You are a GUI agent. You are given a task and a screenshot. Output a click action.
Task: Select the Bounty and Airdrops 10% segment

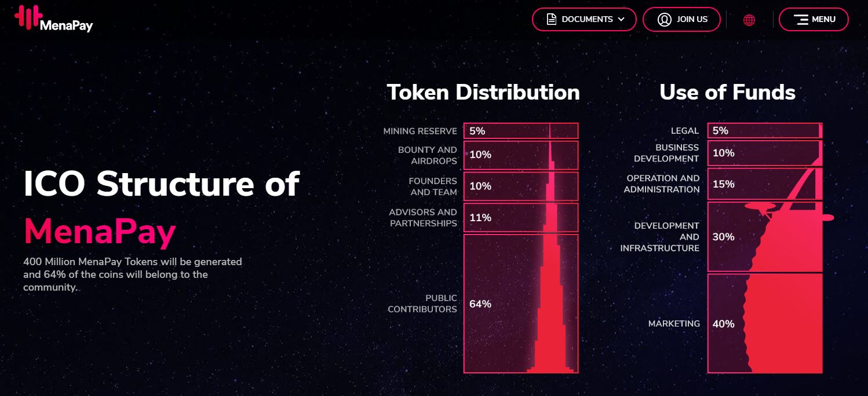521,155
